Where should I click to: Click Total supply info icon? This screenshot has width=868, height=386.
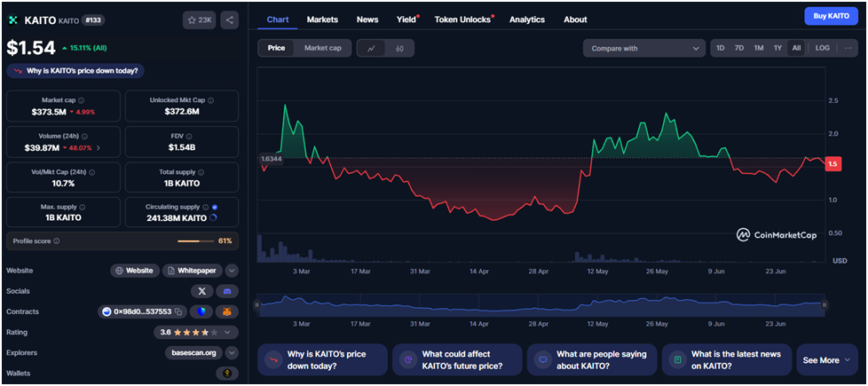(201, 172)
